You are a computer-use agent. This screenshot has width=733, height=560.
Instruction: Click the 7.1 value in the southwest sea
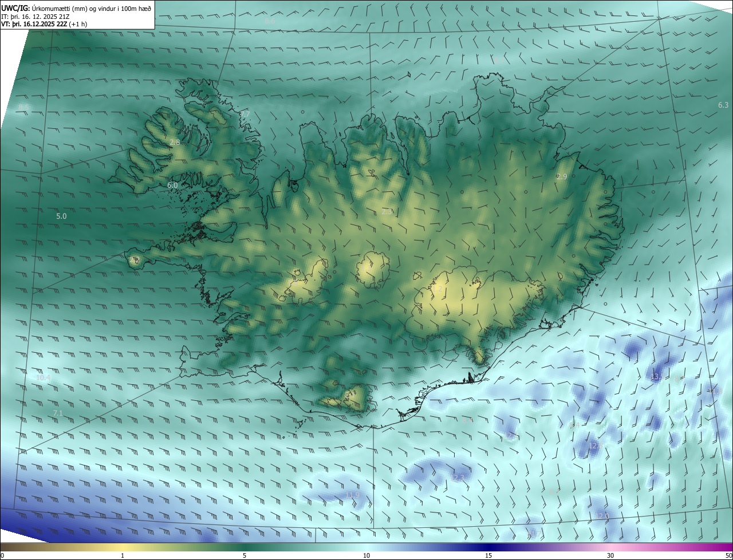click(x=58, y=413)
